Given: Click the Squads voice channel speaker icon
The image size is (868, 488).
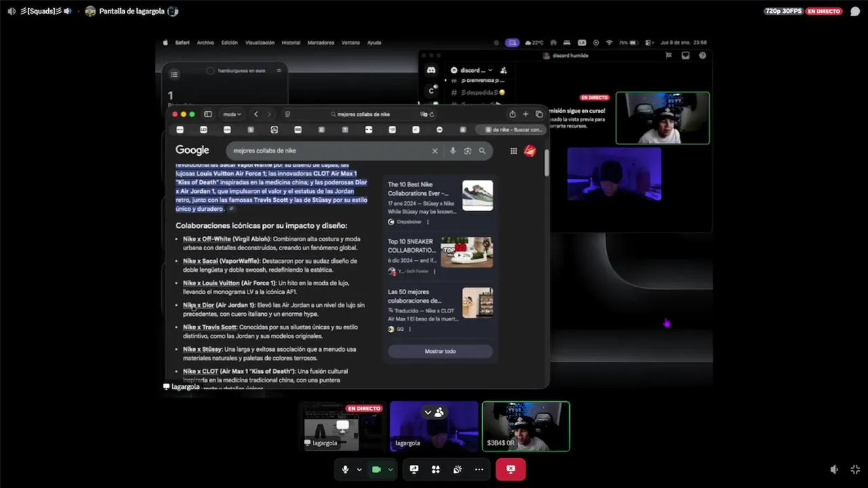Looking at the screenshot, I should (x=12, y=12).
